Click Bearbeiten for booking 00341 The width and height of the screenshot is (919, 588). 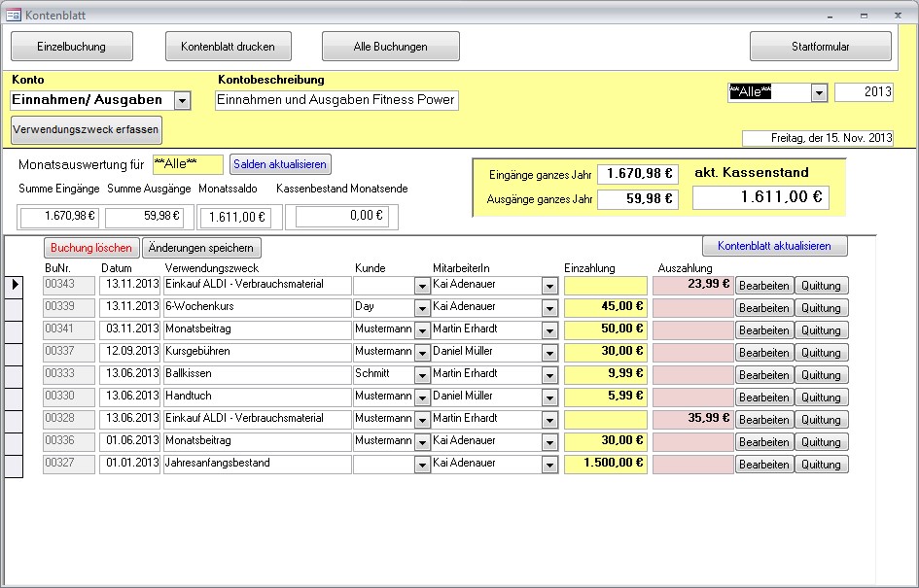click(763, 330)
